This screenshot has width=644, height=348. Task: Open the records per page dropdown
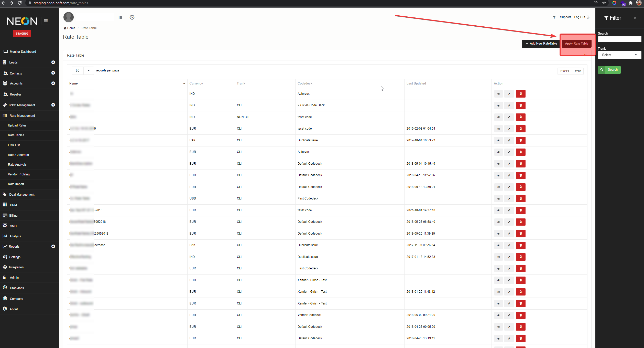[83, 71]
